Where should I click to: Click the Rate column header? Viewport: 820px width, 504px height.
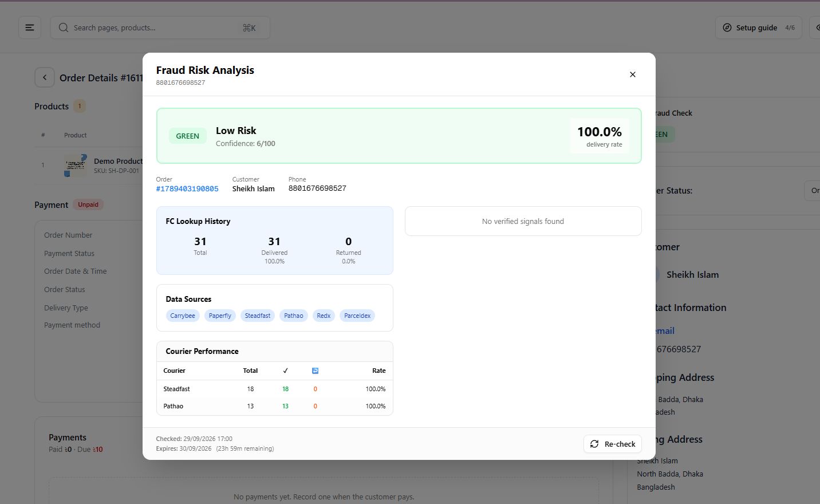[379, 371]
